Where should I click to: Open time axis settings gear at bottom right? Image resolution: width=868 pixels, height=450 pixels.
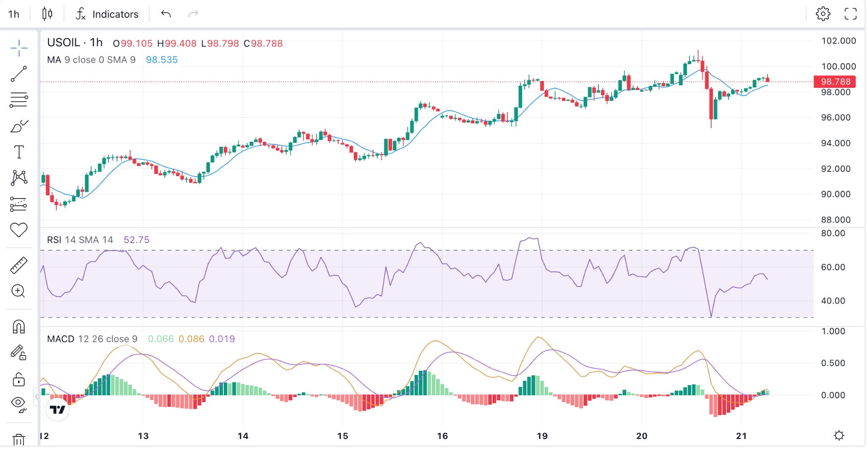click(839, 436)
